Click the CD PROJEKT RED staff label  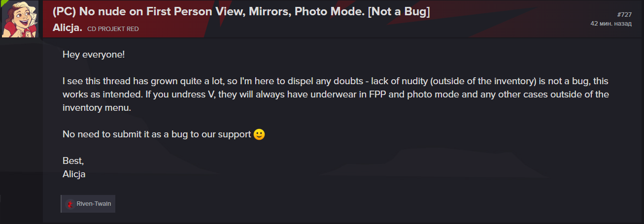pos(113,29)
